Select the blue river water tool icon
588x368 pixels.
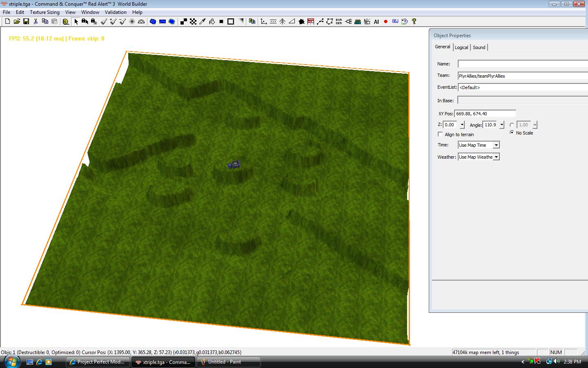(162, 21)
